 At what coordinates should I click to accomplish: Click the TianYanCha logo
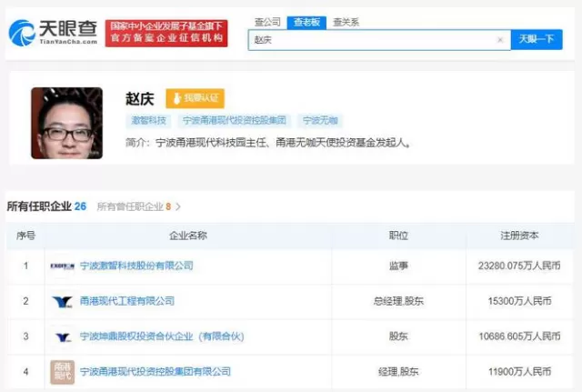pos(53,33)
